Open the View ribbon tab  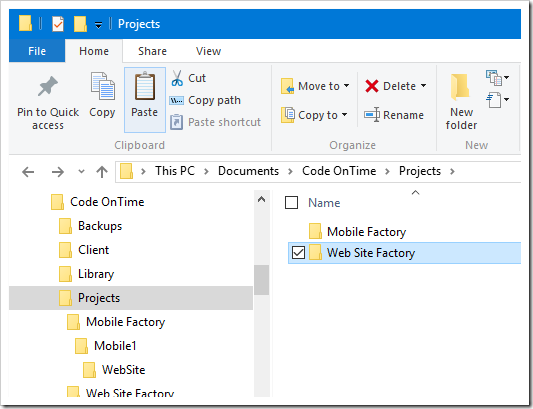point(208,51)
